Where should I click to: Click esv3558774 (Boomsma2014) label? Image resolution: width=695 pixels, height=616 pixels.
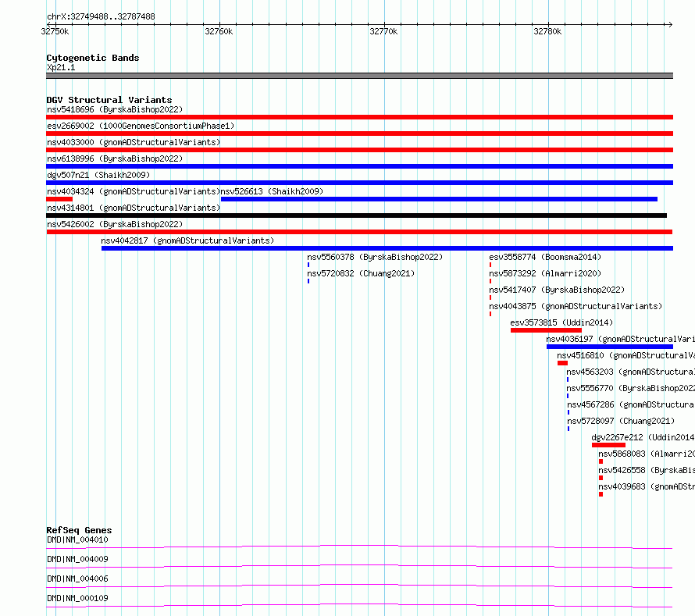[x=545, y=257]
